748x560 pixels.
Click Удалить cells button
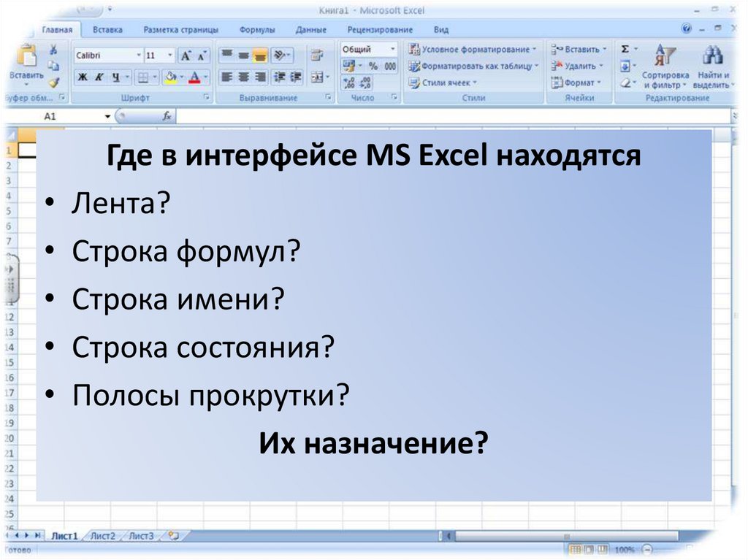click(577, 66)
